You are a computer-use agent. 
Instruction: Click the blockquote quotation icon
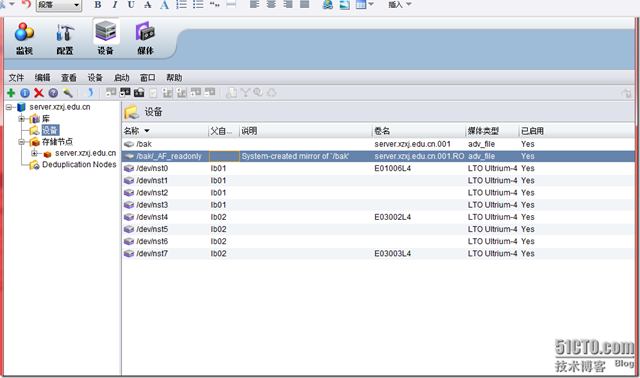pos(214,4)
